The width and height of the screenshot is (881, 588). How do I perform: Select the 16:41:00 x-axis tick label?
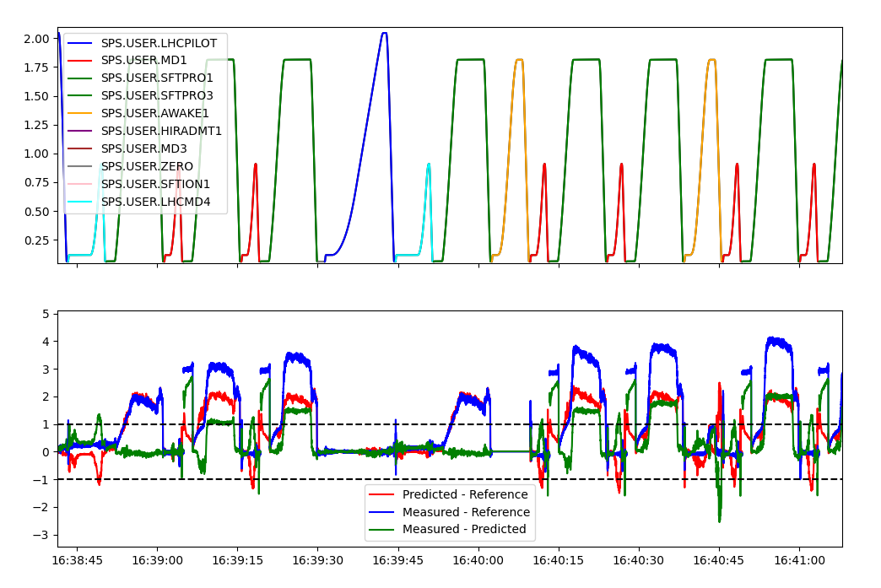pyautogui.click(x=799, y=560)
